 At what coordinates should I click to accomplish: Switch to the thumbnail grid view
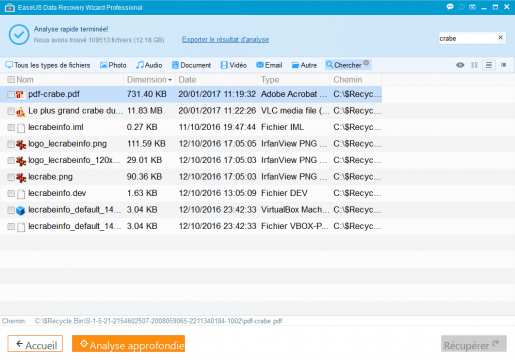pyautogui.click(x=474, y=65)
